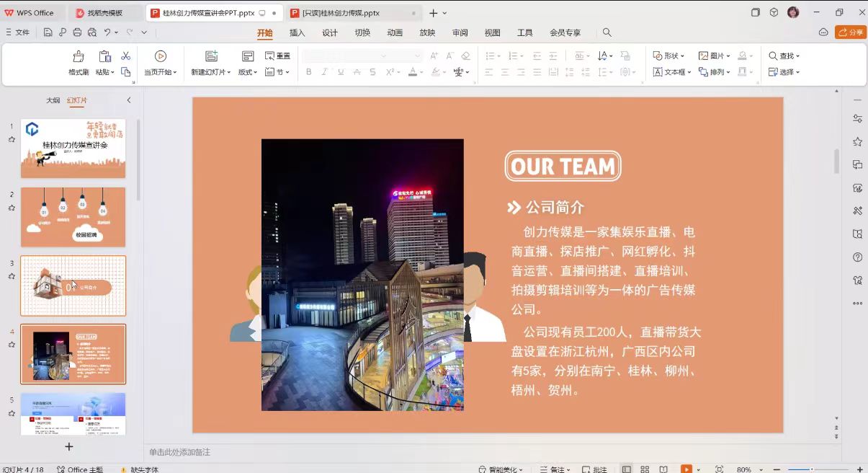Click the orange Share (分享) button
Viewport: 868px width, 473px height.
tap(851, 32)
